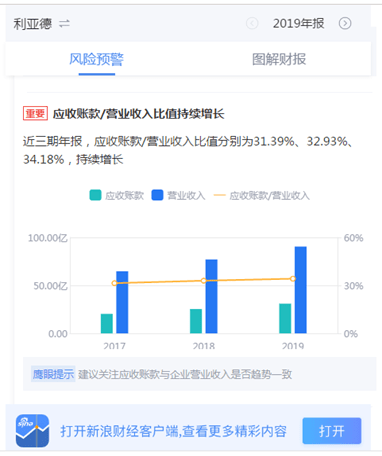This screenshot has height=456, width=382.
Task: Click the switch-stock icon beside 利亚德
Action: pyautogui.click(x=64, y=24)
